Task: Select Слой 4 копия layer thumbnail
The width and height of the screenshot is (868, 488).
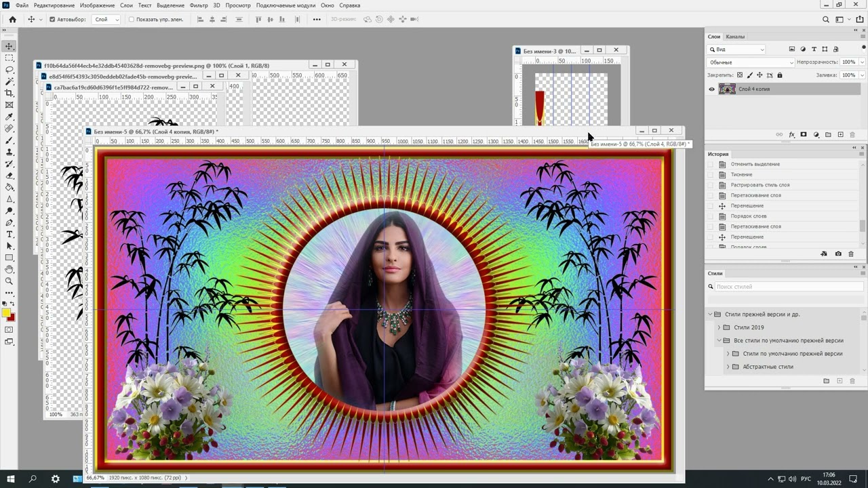Action: 727,89
